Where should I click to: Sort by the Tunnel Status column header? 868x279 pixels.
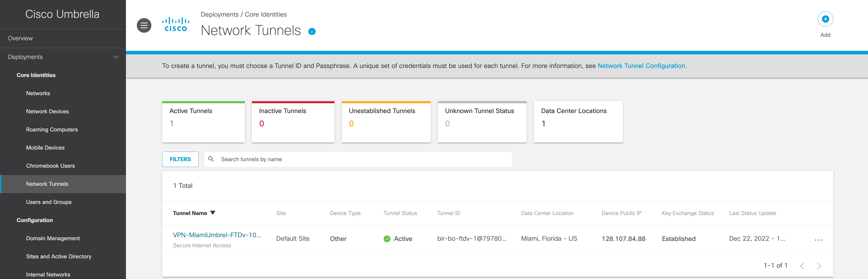tap(400, 213)
